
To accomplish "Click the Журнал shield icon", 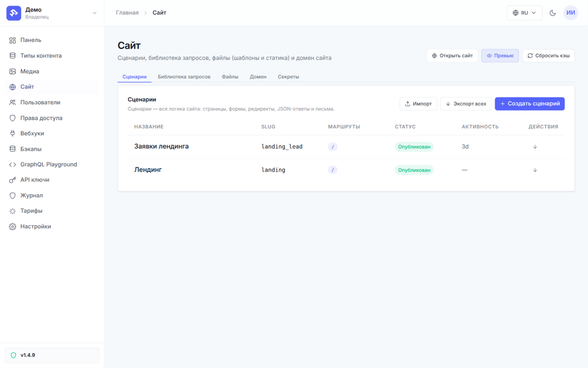I will coord(13,195).
